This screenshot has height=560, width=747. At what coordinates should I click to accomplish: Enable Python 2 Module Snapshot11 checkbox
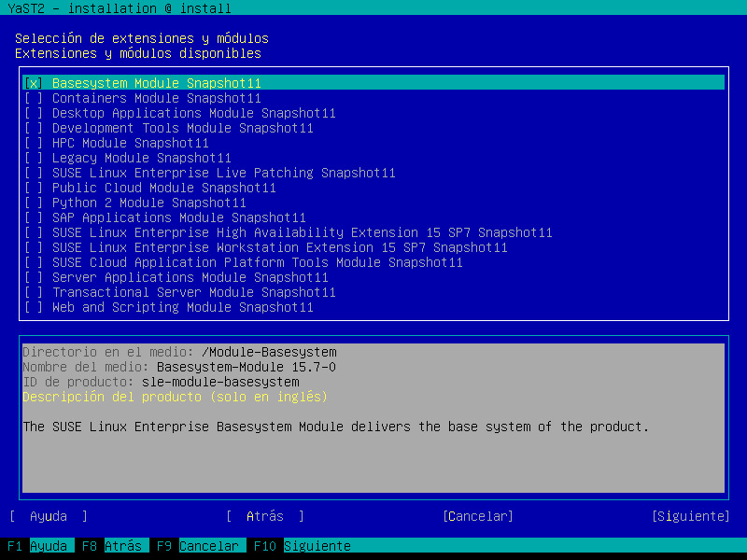pyautogui.click(x=34, y=203)
